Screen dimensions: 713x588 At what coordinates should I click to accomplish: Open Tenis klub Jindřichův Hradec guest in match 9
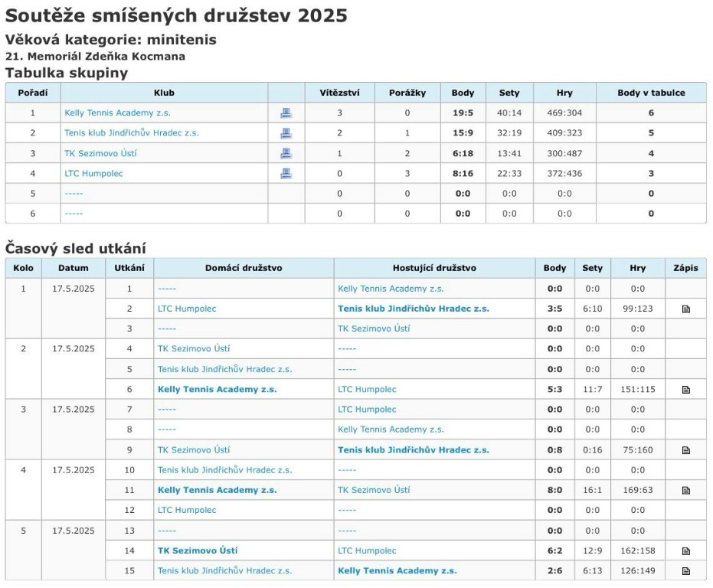coord(414,449)
